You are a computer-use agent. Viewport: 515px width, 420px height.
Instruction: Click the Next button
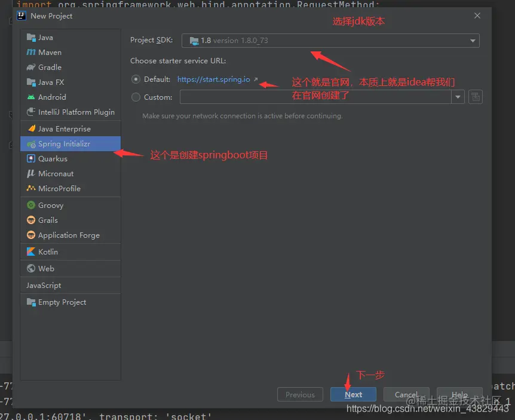pos(353,394)
